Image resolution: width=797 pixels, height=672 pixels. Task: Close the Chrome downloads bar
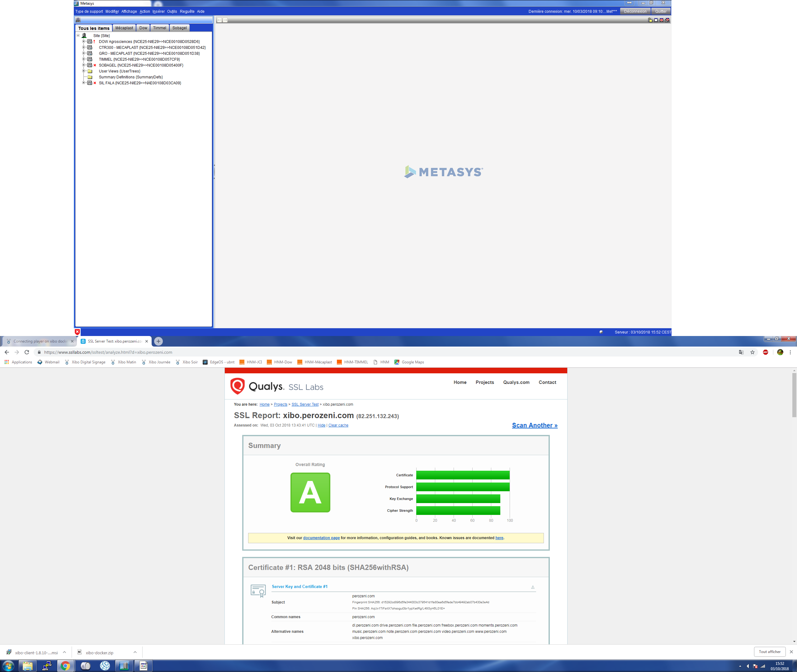click(x=791, y=652)
